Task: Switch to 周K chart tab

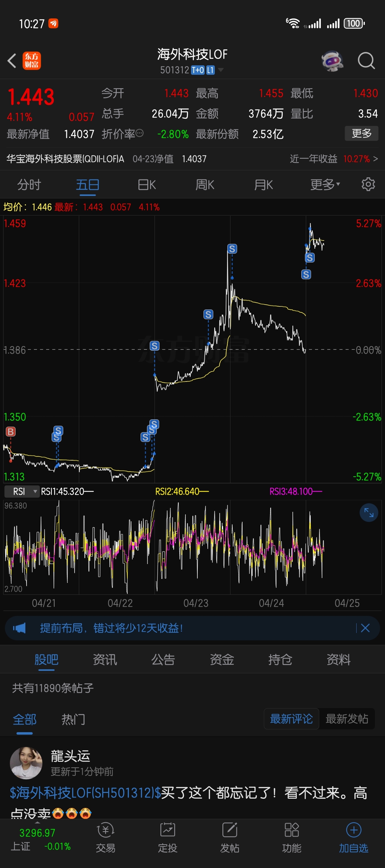Action: coord(205,185)
